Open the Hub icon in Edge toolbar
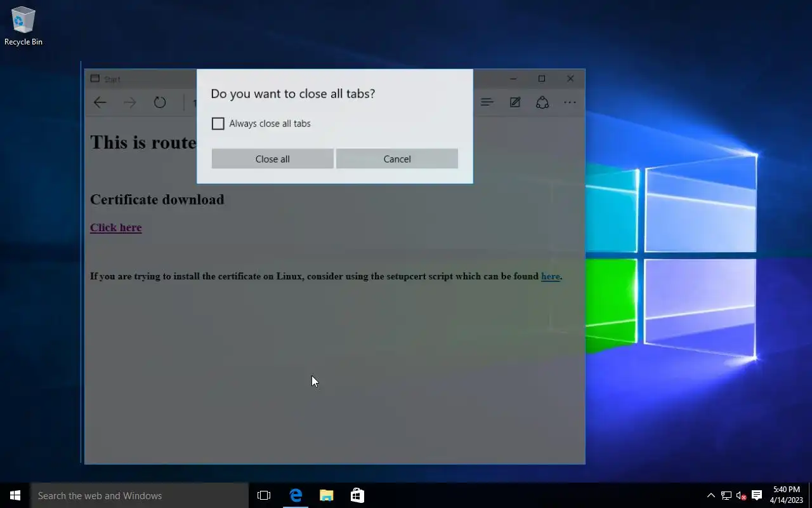This screenshot has height=508, width=812. (x=487, y=102)
